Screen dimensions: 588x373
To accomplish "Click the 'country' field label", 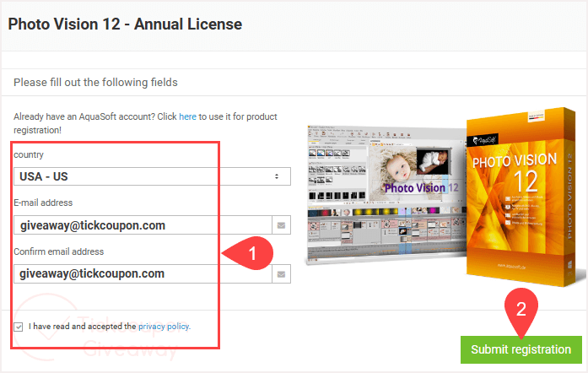I will tap(29, 154).
